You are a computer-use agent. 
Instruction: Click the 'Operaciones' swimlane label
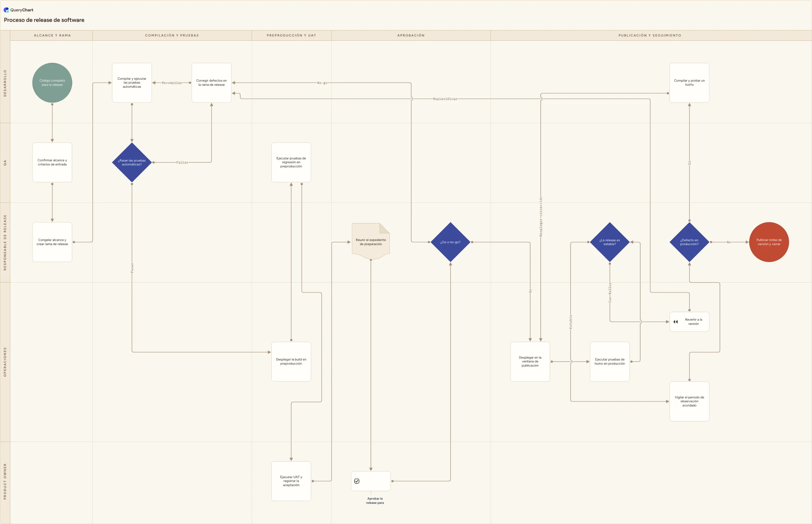click(5, 362)
